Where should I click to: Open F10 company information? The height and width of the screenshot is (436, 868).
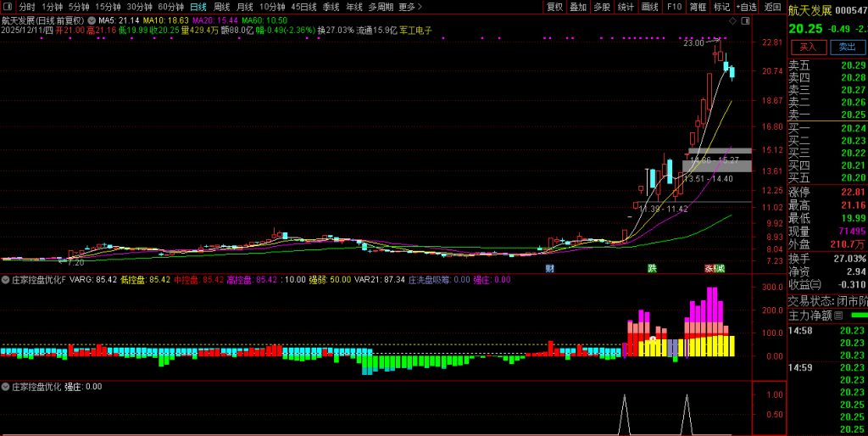tap(674, 7)
